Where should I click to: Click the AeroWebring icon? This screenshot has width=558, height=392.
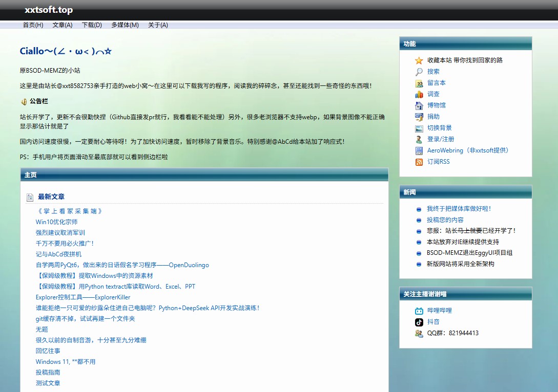click(x=419, y=150)
